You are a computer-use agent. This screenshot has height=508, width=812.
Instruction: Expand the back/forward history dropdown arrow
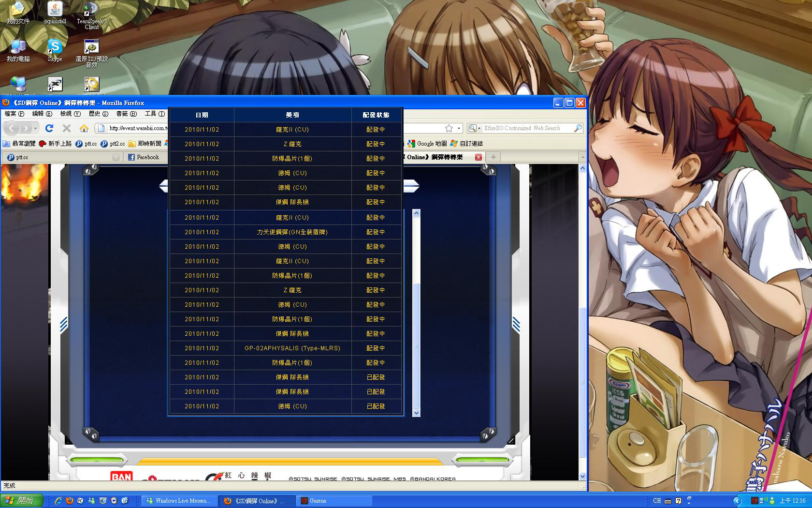coord(35,128)
